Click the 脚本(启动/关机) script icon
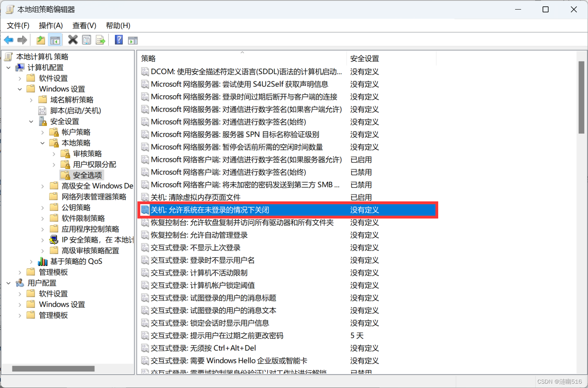The image size is (588, 388). point(43,110)
